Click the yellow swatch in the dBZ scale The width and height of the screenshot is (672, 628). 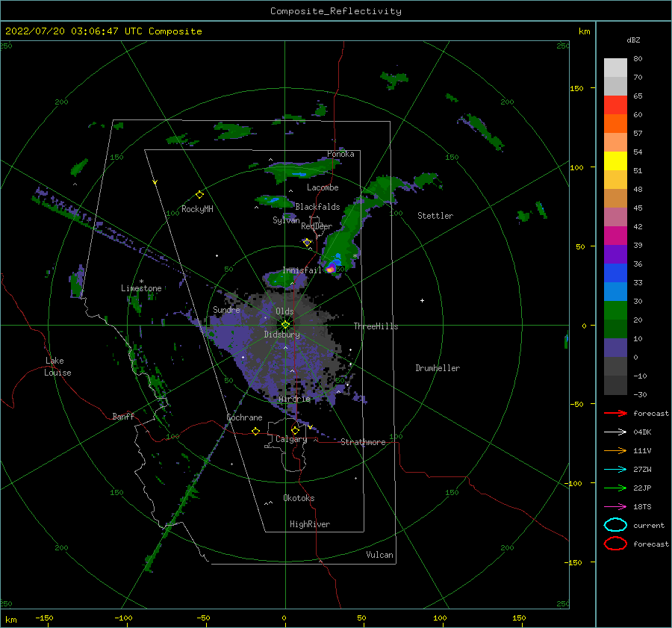click(x=615, y=161)
